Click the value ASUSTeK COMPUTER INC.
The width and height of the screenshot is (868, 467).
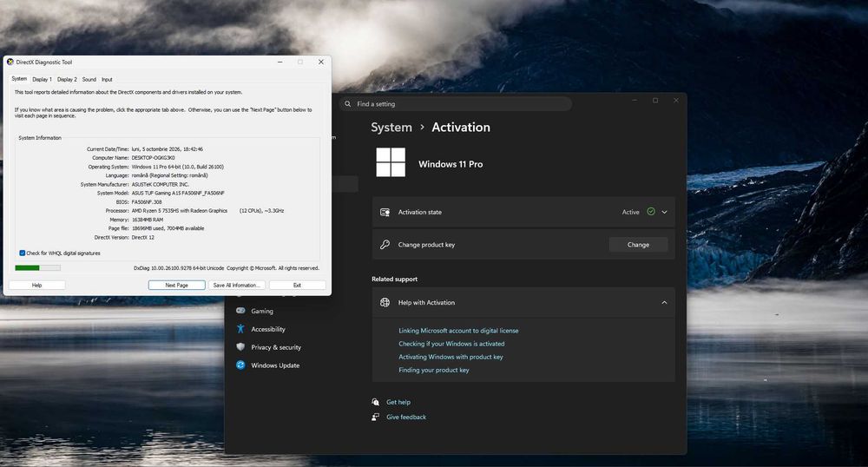click(160, 184)
